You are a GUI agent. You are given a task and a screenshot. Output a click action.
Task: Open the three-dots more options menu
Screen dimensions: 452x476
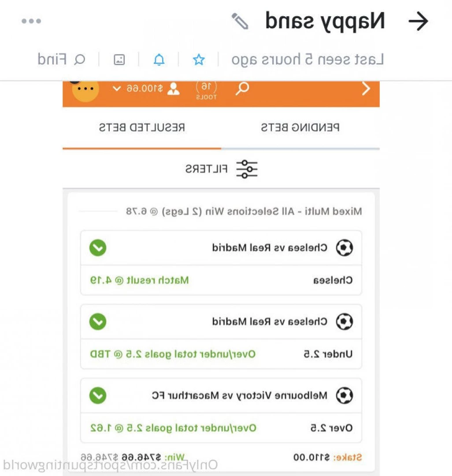(x=31, y=21)
